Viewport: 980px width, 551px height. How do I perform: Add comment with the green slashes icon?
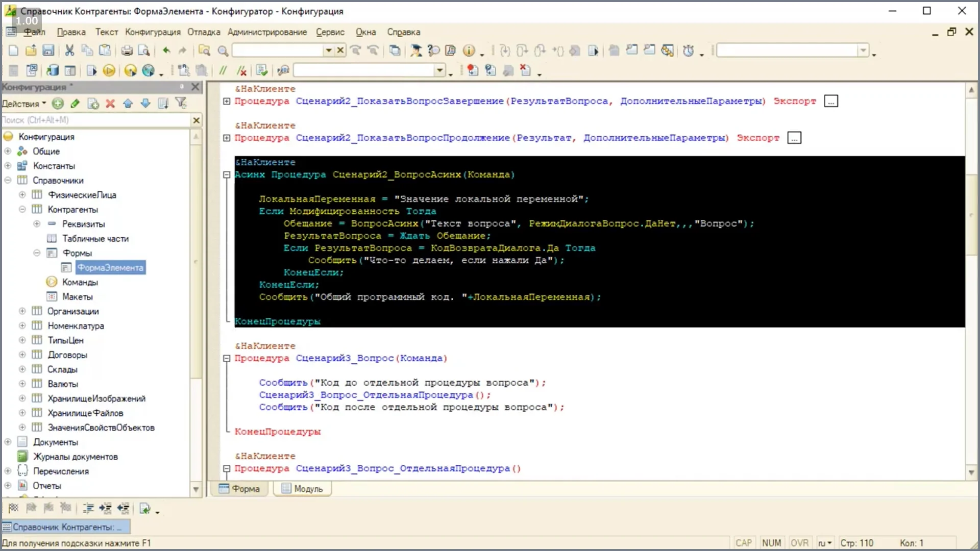pyautogui.click(x=223, y=70)
